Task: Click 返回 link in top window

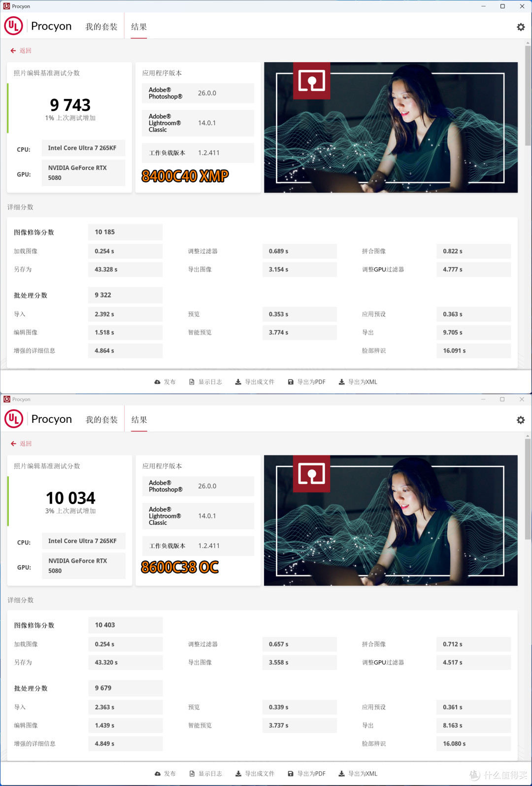Action: pos(25,51)
